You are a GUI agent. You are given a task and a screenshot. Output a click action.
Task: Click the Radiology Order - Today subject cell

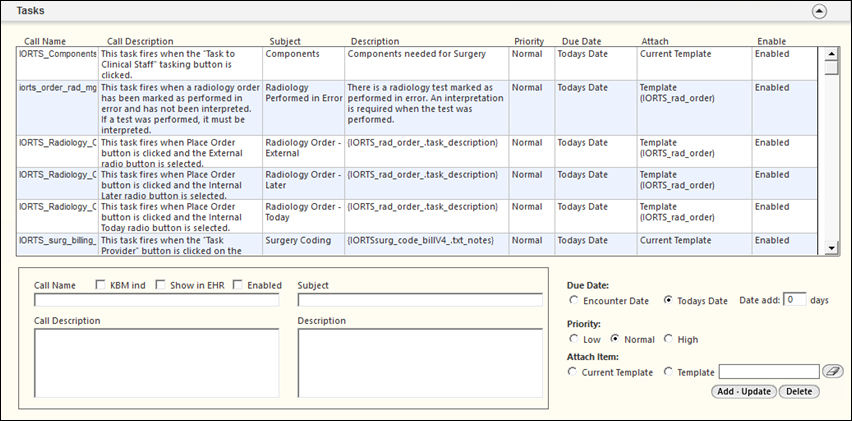point(303,216)
